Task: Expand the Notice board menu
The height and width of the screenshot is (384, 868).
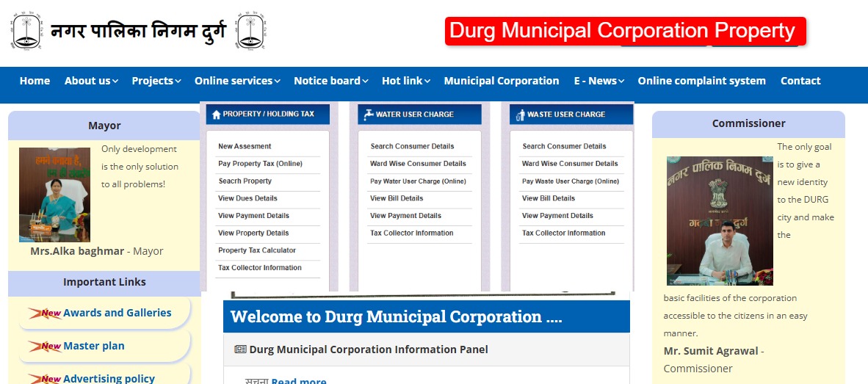Action: point(330,81)
